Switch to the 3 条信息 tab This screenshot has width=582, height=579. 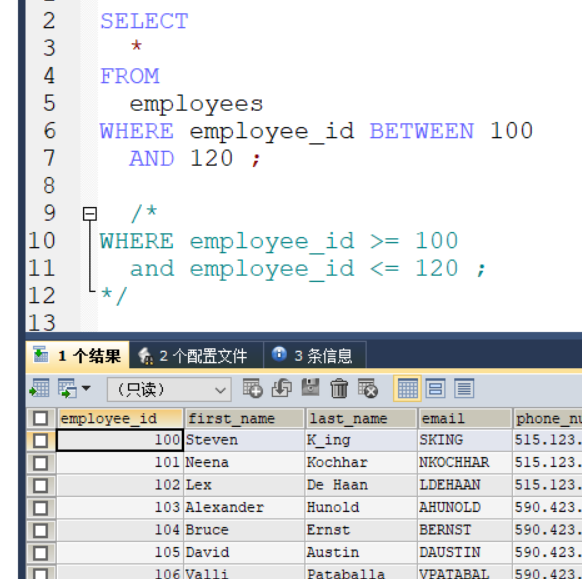coord(315,356)
